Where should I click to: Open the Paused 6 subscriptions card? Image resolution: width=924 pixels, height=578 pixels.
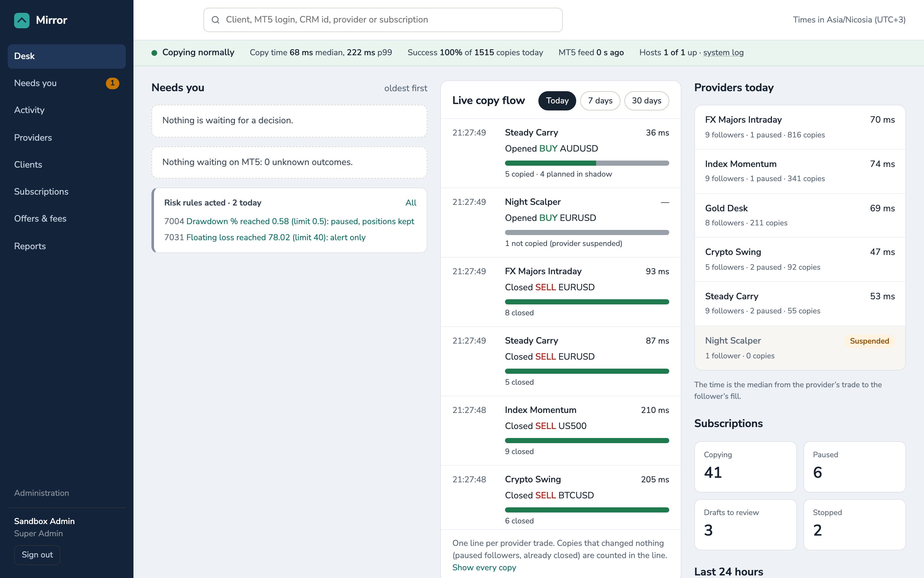click(854, 467)
